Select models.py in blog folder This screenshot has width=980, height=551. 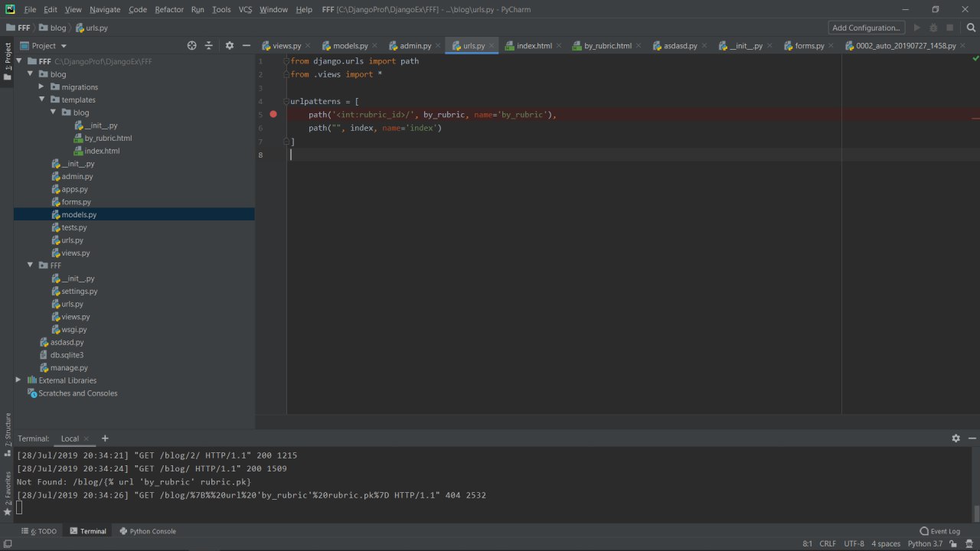pos(79,215)
